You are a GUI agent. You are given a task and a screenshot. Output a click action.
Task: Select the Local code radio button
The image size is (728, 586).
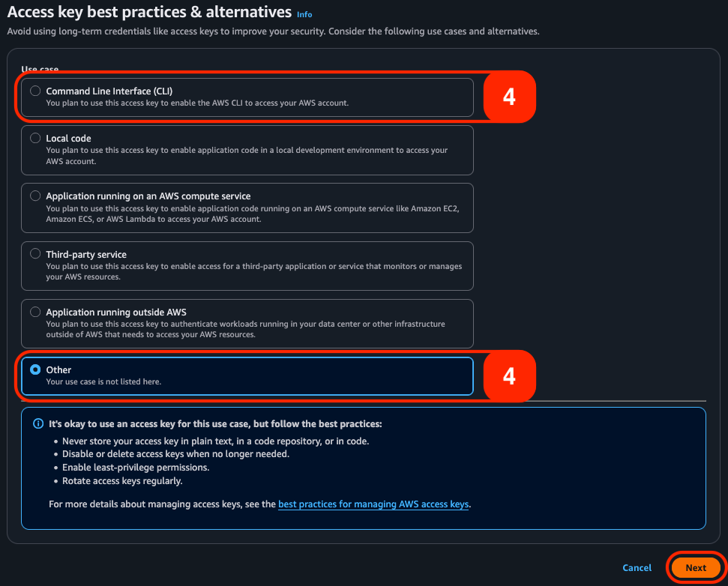tap(35, 137)
